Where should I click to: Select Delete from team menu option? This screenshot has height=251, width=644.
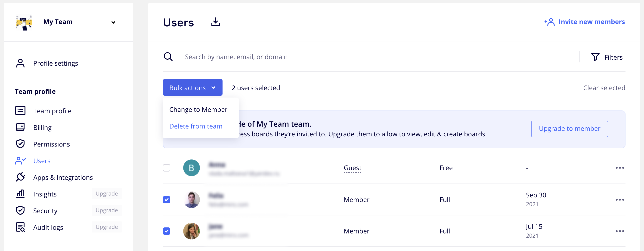[196, 126]
